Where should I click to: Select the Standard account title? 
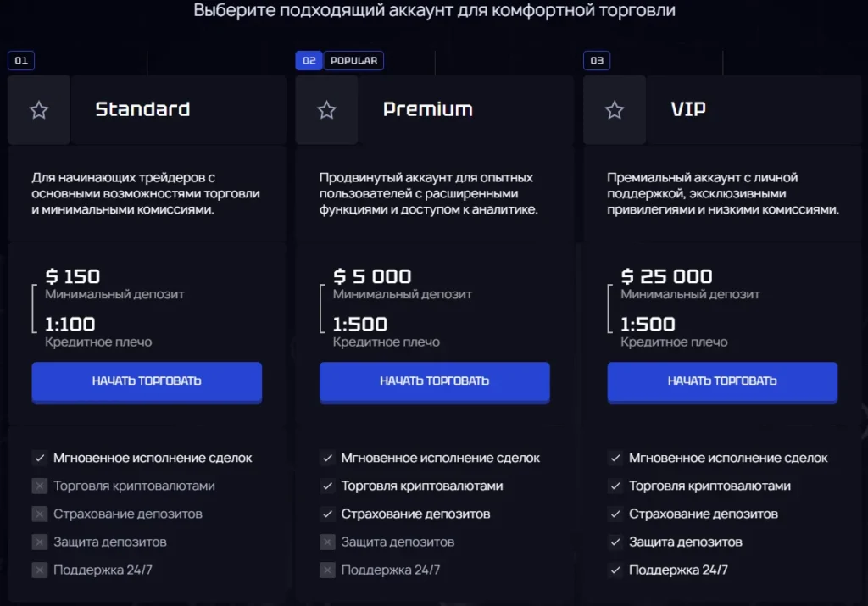142,109
